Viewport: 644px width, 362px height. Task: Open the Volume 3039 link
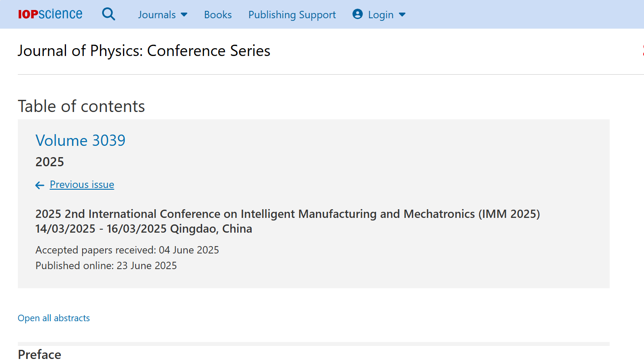tap(80, 140)
